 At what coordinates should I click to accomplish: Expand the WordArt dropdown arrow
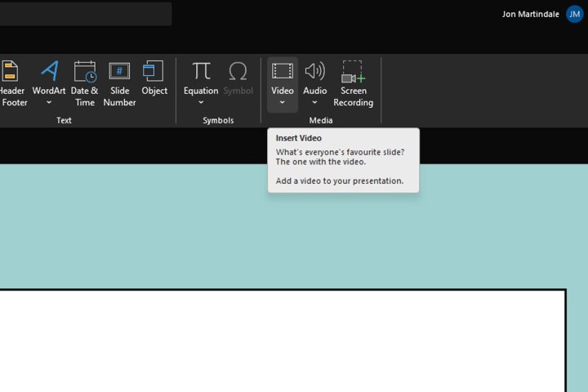[49, 102]
